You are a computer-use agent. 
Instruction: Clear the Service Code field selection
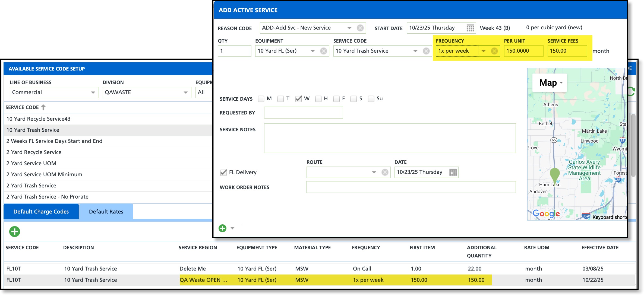pos(426,51)
